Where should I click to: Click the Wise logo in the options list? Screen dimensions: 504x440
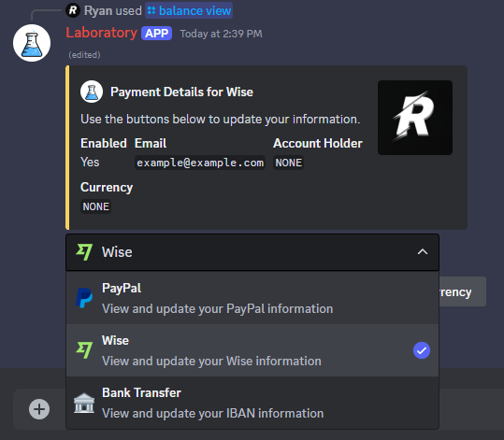point(84,350)
